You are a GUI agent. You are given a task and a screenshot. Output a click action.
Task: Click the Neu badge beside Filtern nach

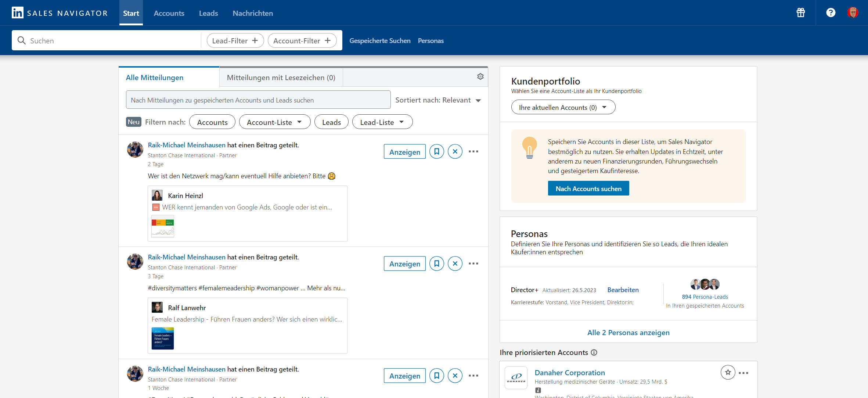tap(134, 122)
